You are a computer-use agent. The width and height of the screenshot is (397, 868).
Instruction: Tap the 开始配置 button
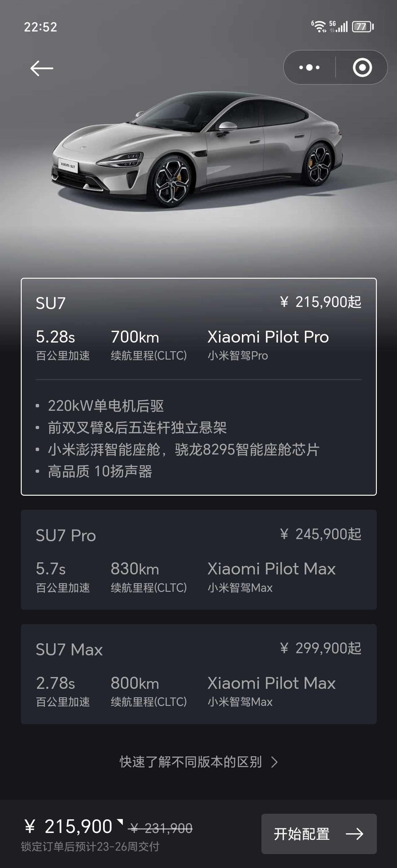pyautogui.click(x=319, y=834)
